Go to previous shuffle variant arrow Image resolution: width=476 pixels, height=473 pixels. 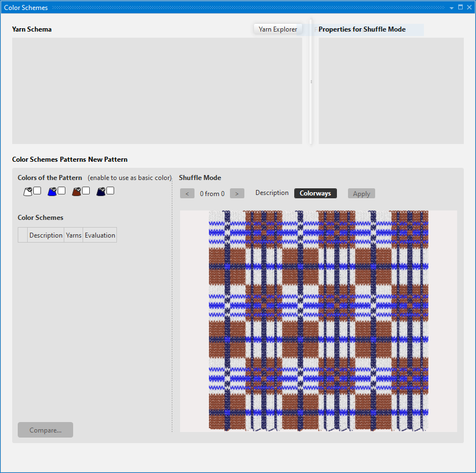pos(187,194)
